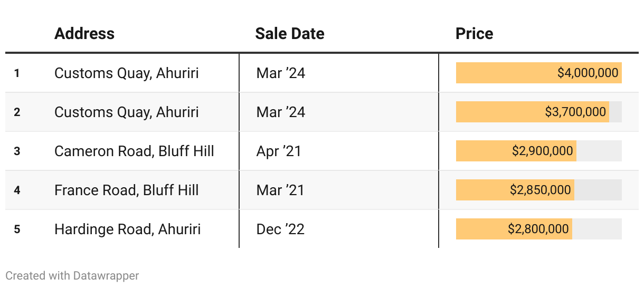Screen dimensions: 644x288
Task: Click the Sale Date column header
Action: point(289,34)
